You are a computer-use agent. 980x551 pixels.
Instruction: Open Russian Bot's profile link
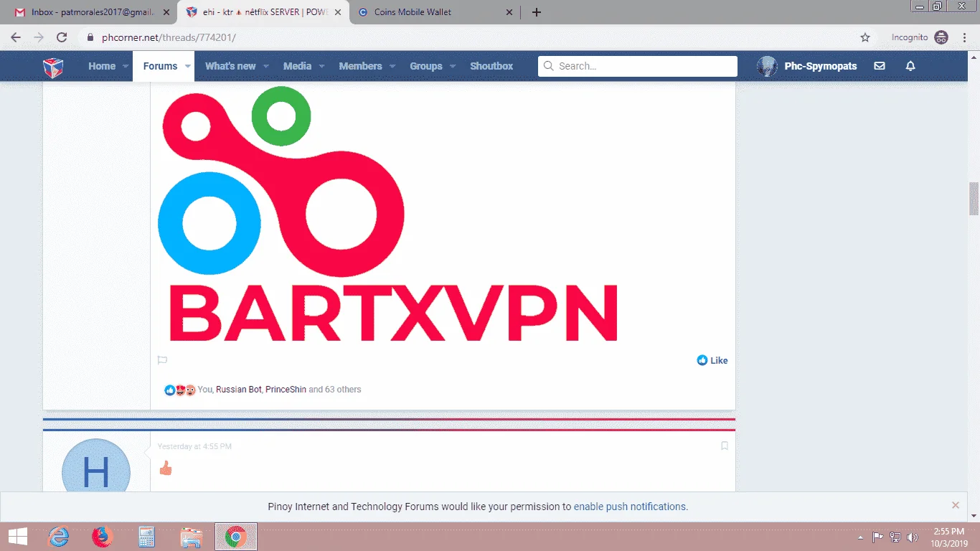pos(239,390)
